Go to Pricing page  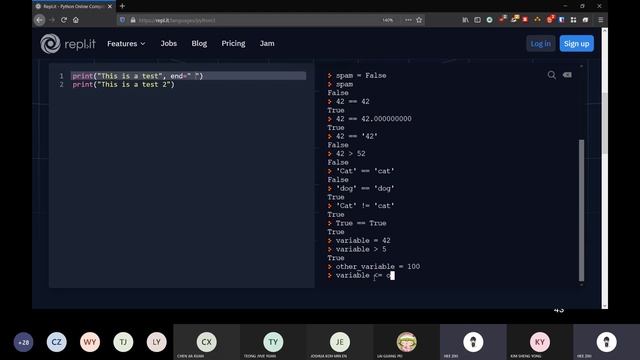[233, 43]
